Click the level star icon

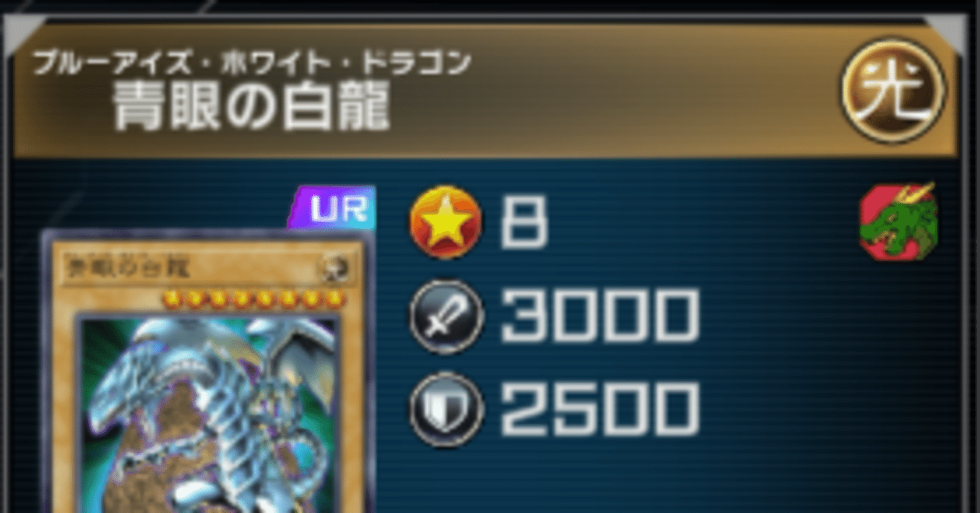446,222
